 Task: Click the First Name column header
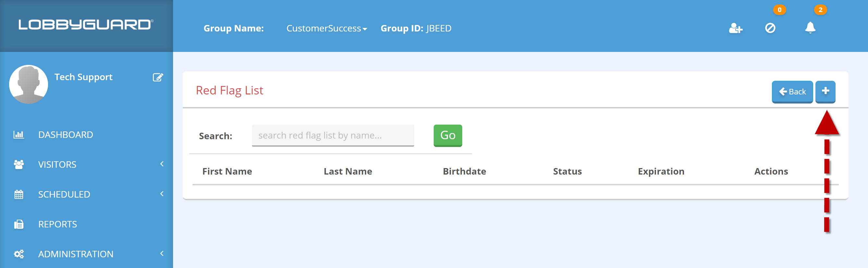tap(227, 171)
